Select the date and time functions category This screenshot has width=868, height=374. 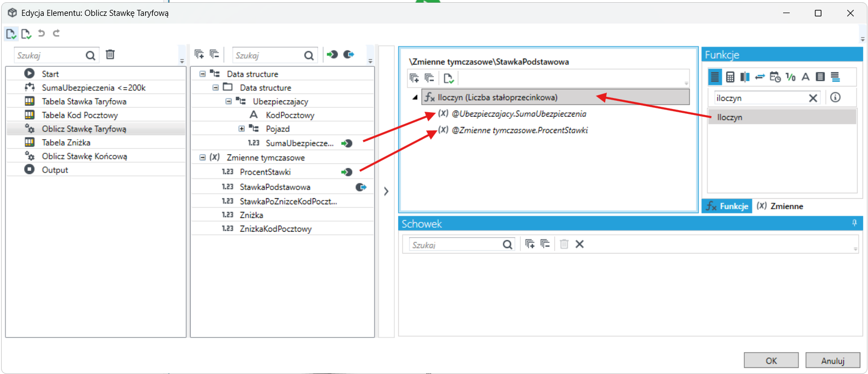[775, 77]
